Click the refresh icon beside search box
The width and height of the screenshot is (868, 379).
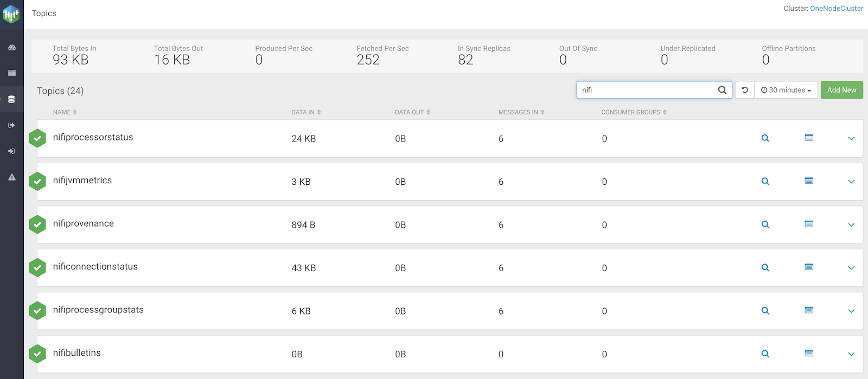[745, 90]
